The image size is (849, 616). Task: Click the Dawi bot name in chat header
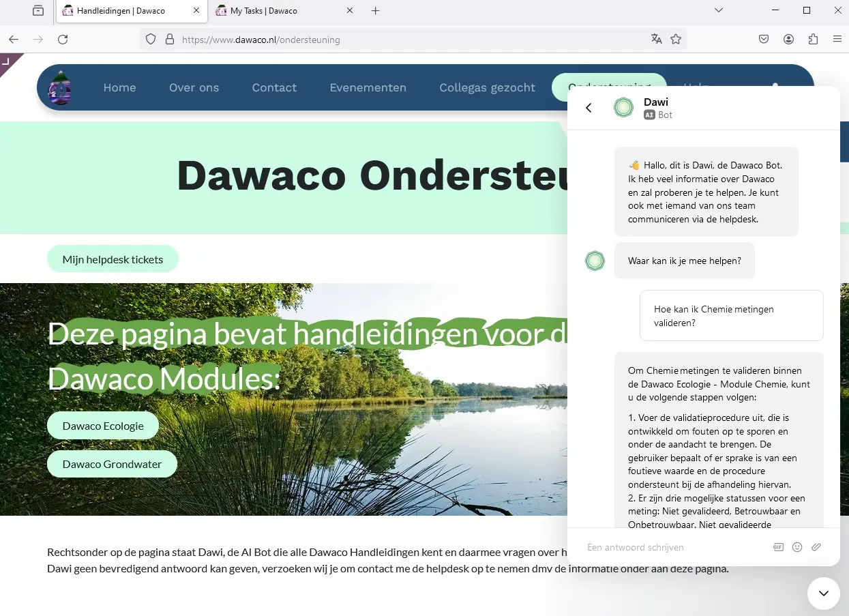coord(656,102)
